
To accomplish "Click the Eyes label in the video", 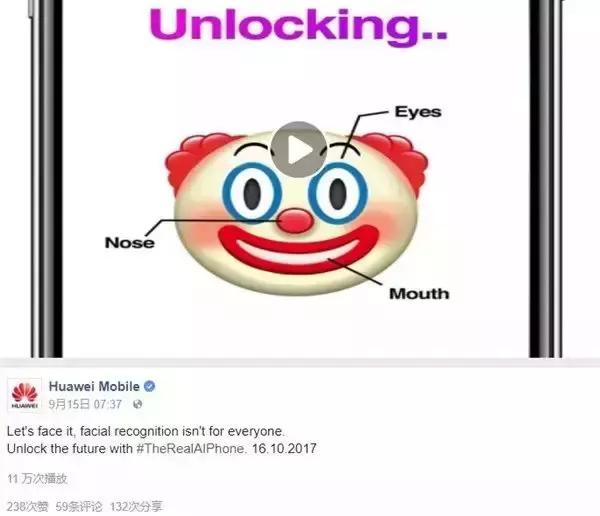I will coord(418,112).
